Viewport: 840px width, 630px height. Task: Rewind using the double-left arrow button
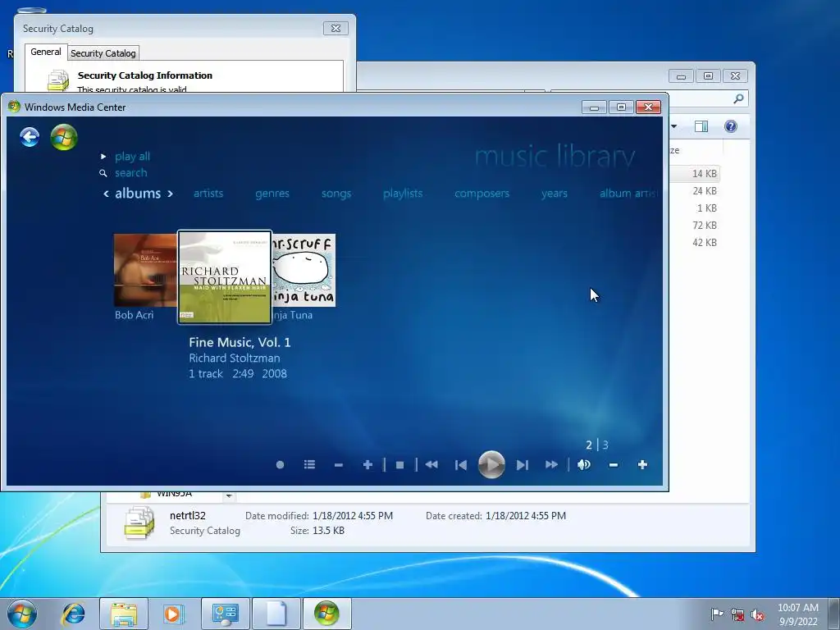(431, 465)
